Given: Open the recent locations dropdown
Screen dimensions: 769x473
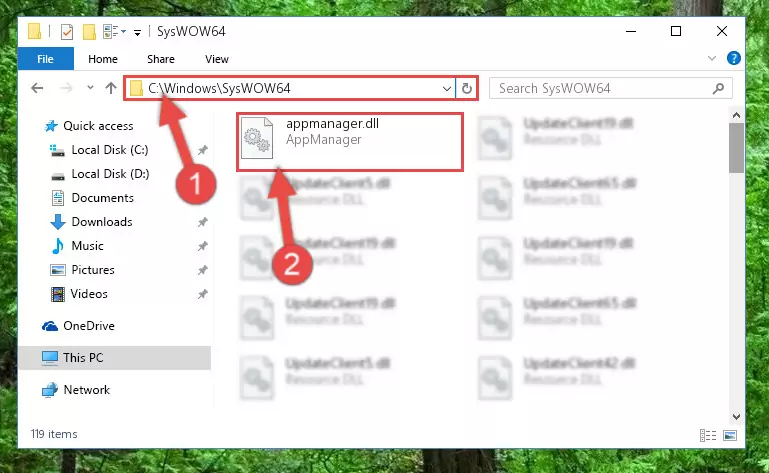Looking at the screenshot, I should point(90,88).
